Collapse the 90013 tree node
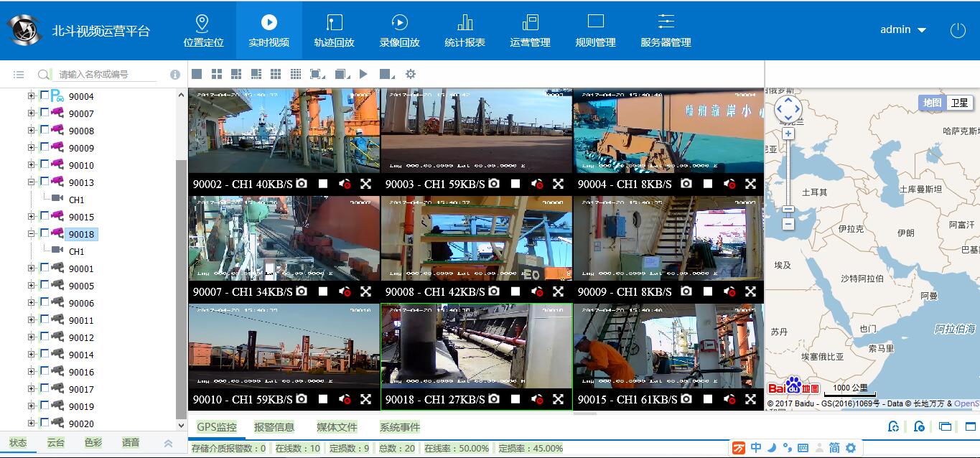Viewport: 980px width, 458px height. [x=32, y=182]
